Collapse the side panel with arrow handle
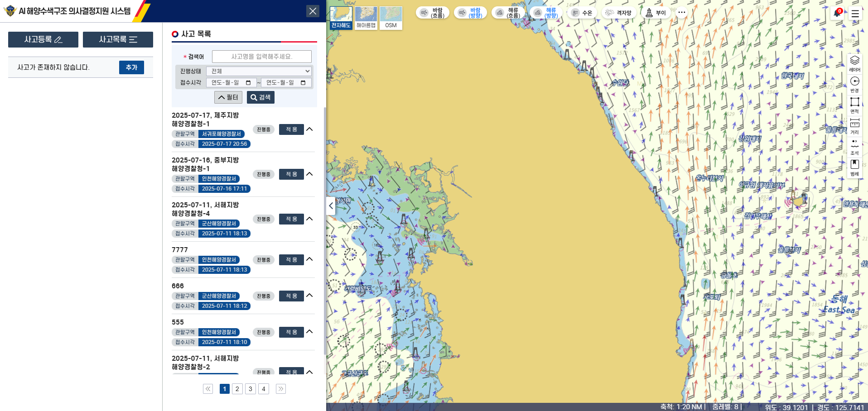This screenshot has width=868, height=411. 331,206
